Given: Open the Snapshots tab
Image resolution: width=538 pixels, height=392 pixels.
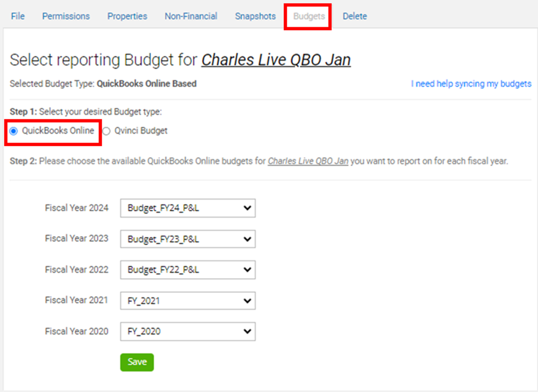Looking at the screenshot, I should point(255,16).
